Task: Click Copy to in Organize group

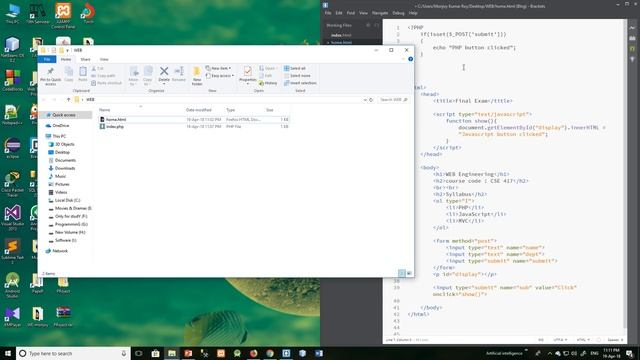Action: tap(147, 76)
